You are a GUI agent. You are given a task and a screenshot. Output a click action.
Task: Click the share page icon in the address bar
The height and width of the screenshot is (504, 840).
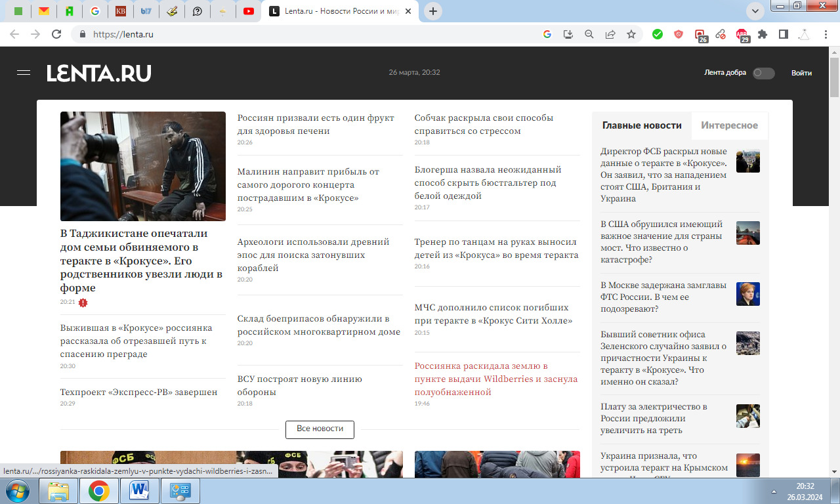[610, 34]
